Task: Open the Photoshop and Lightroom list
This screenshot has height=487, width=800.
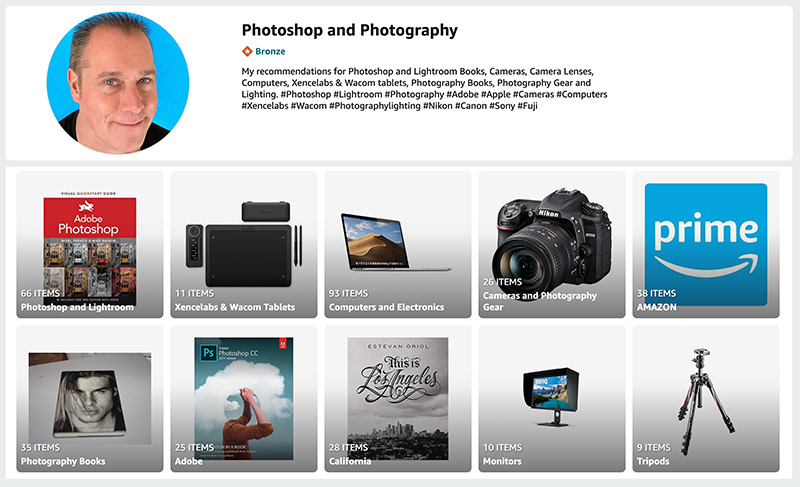Action: [x=90, y=245]
